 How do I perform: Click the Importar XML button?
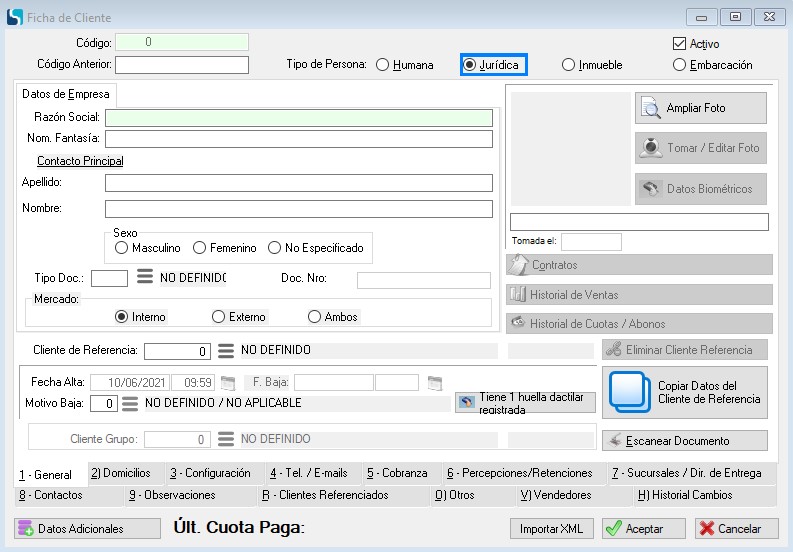(x=551, y=528)
